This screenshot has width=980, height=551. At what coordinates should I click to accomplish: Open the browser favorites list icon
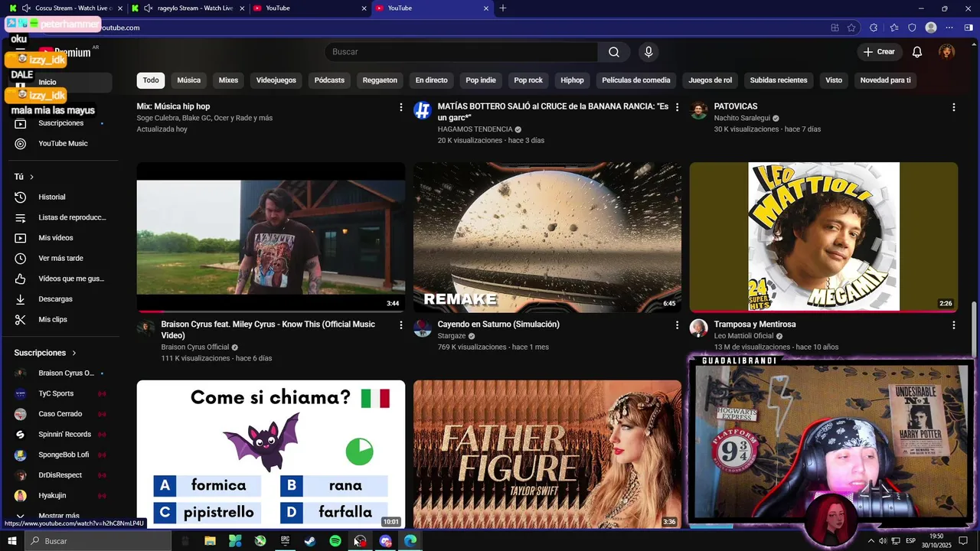pyautogui.click(x=893, y=28)
